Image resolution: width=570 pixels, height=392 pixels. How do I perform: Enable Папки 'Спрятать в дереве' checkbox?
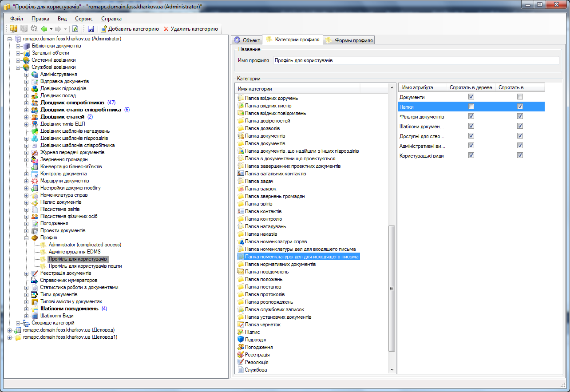pyautogui.click(x=471, y=107)
